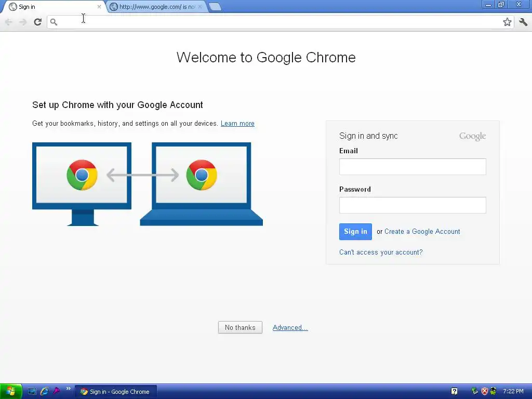The image size is (532, 399).
Task: Click the Google logo in the sign-in box
Action: (473, 137)
